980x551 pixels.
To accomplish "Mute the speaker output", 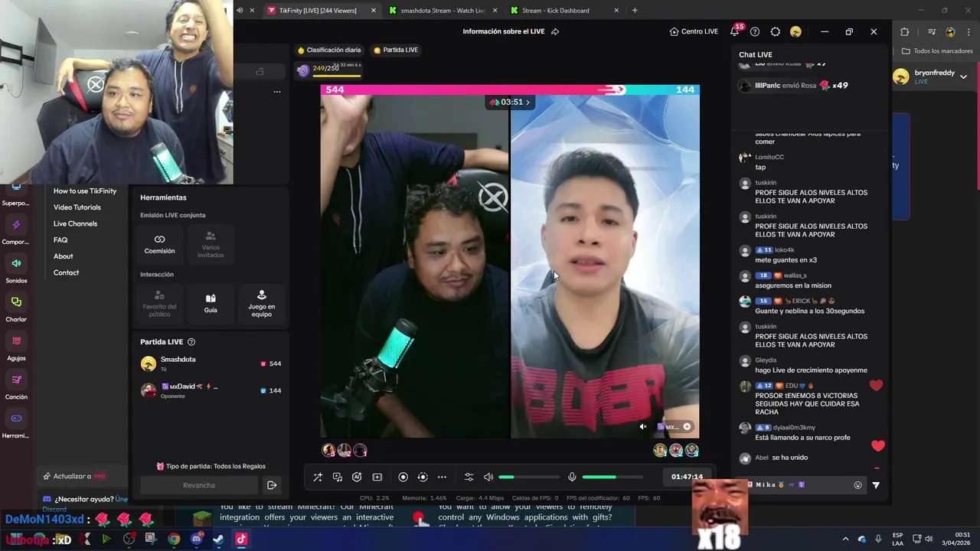I will [x=488, y=477].
